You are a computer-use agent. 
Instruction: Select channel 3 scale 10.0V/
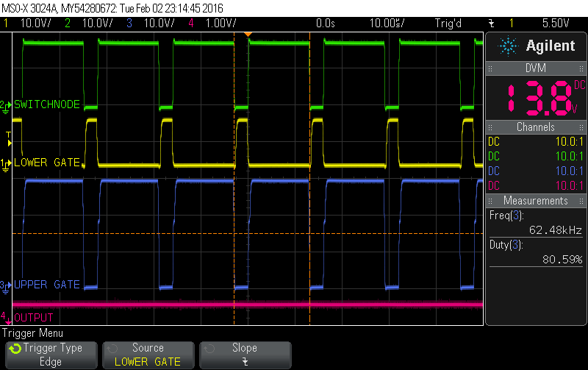pos(159,24)
